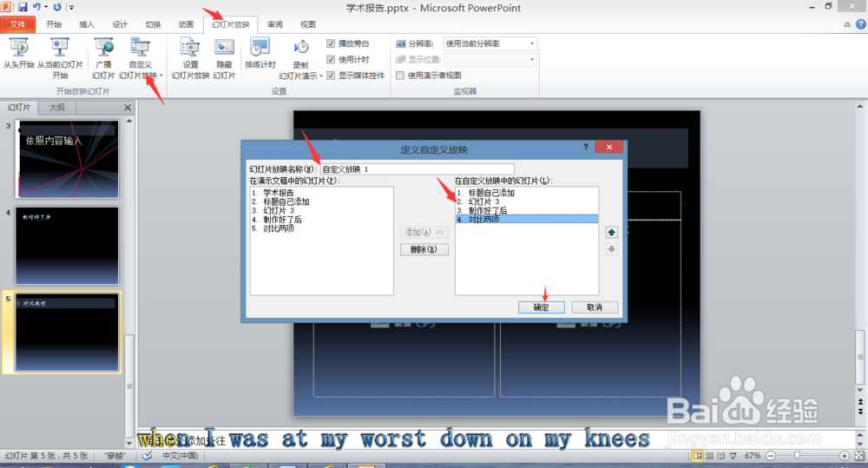Move selected slide up with arrow icon

pyautogui.click(x=612, y=232)
